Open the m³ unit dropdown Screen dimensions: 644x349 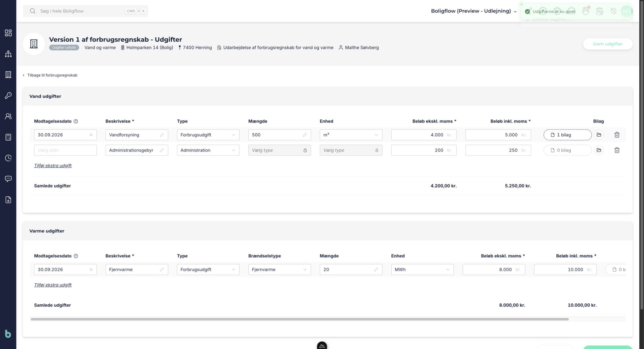[x=351, y=135]
